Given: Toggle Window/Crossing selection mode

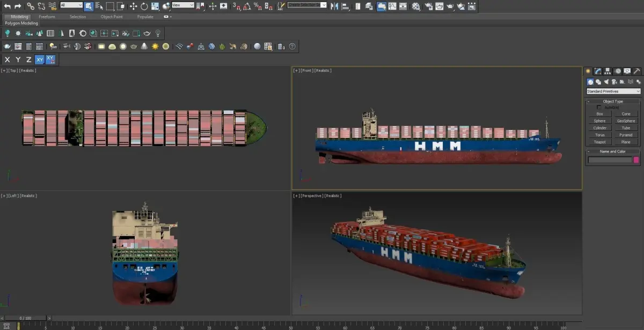Looking at the screenshot, I should pyautogui.click(x=121, y=6).
